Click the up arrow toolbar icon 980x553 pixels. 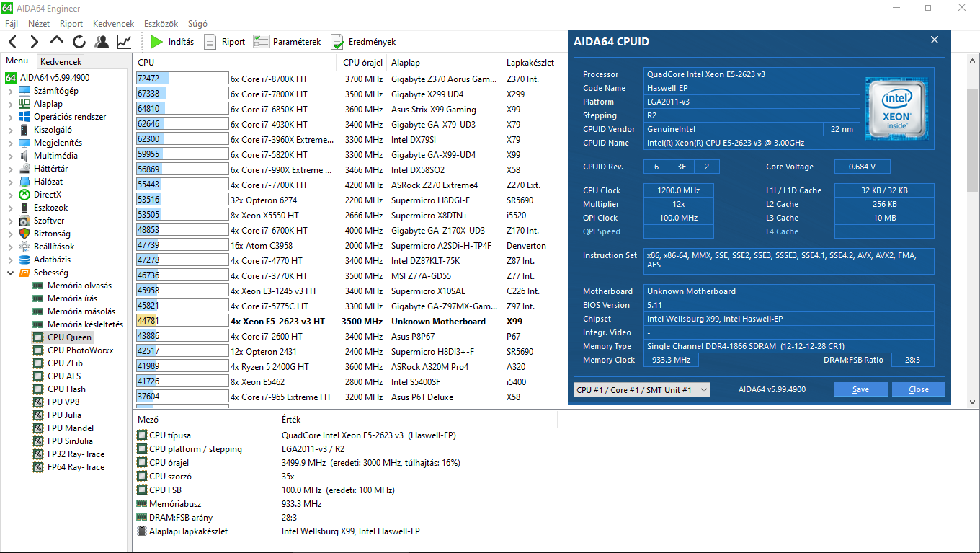[x=57, y=41]
